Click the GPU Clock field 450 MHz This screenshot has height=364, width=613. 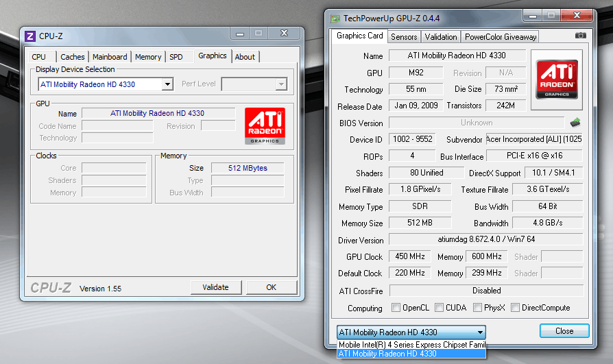point(410,256)
